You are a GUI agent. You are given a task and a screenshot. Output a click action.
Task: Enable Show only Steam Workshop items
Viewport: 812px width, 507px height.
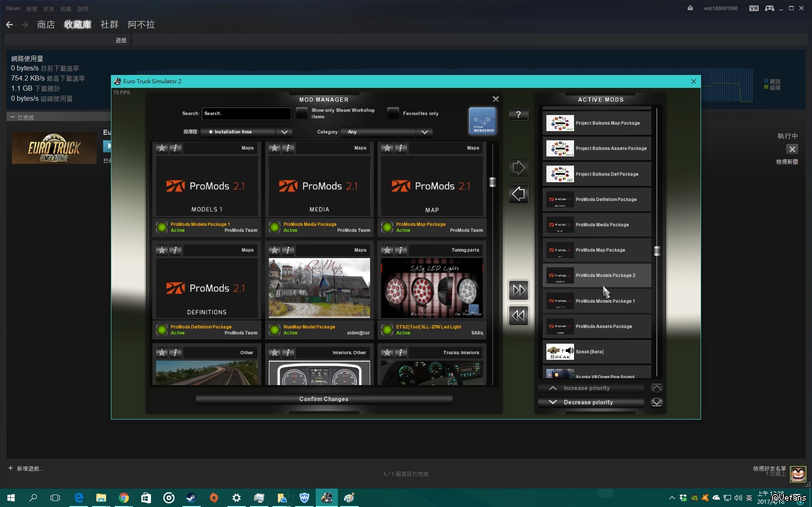pyautogui.click(x=302, y=113)
